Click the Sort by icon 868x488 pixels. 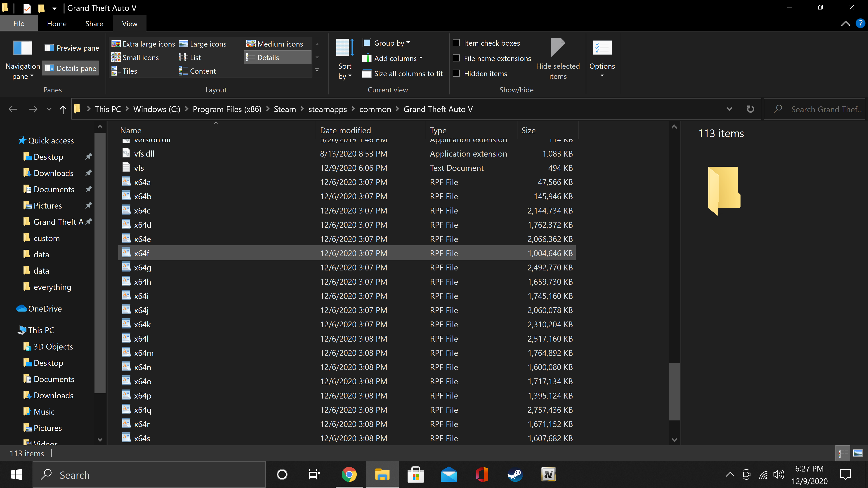click(344, 48)
